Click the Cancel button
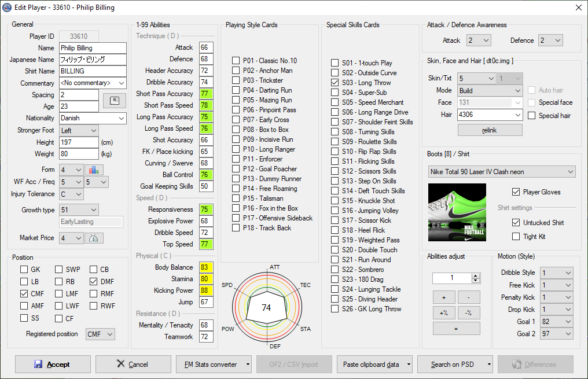Viewport: 588px width, 379px height. 133,365
